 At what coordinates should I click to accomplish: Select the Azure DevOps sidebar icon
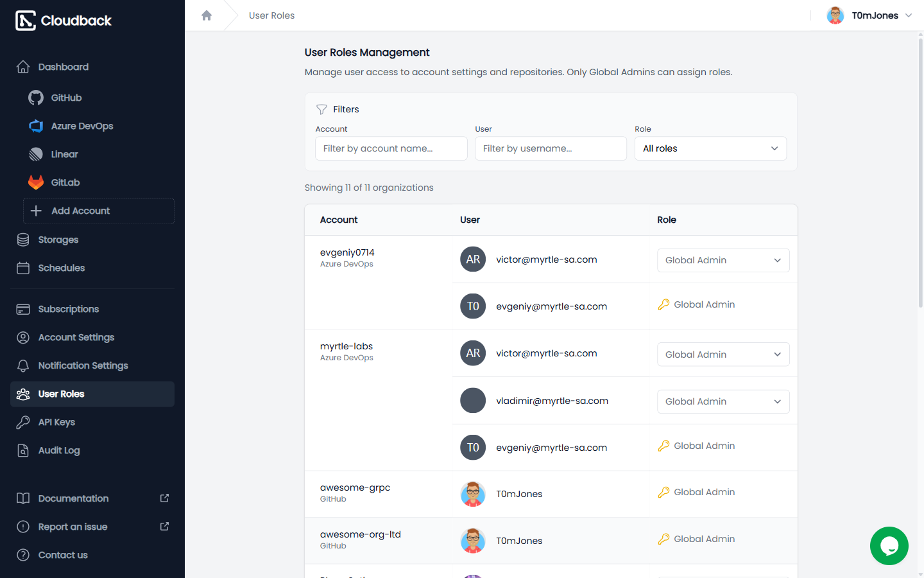pos(36,126)
